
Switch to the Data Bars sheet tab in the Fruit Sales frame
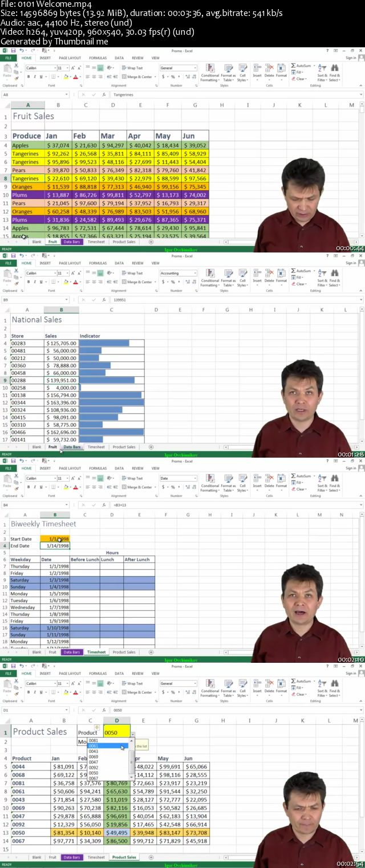[x=71, y=242]
